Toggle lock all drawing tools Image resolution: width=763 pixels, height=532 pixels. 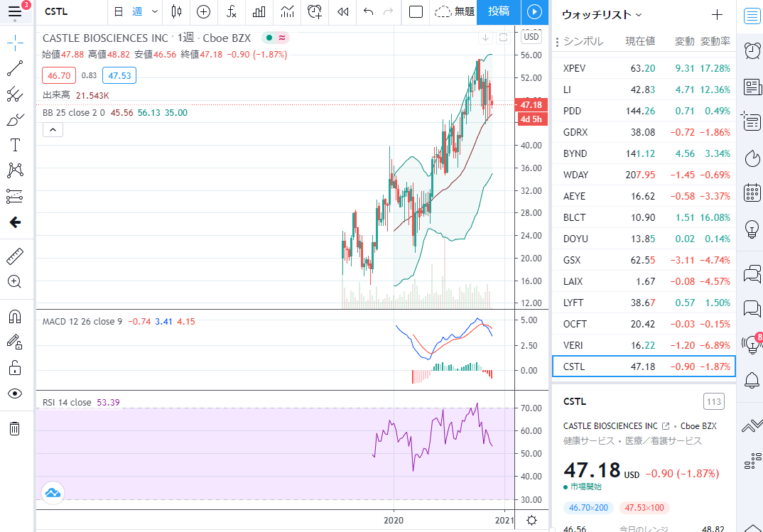[x=15, y=368]
